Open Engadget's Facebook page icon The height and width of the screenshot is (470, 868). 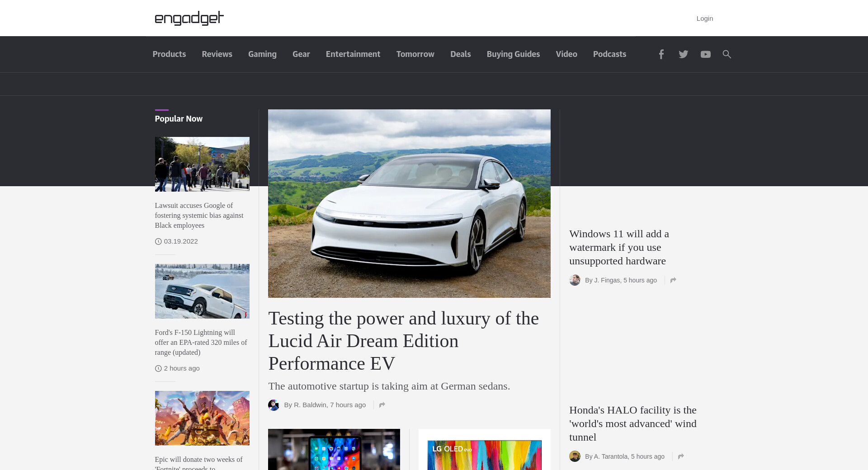click(x=661, y=54)
